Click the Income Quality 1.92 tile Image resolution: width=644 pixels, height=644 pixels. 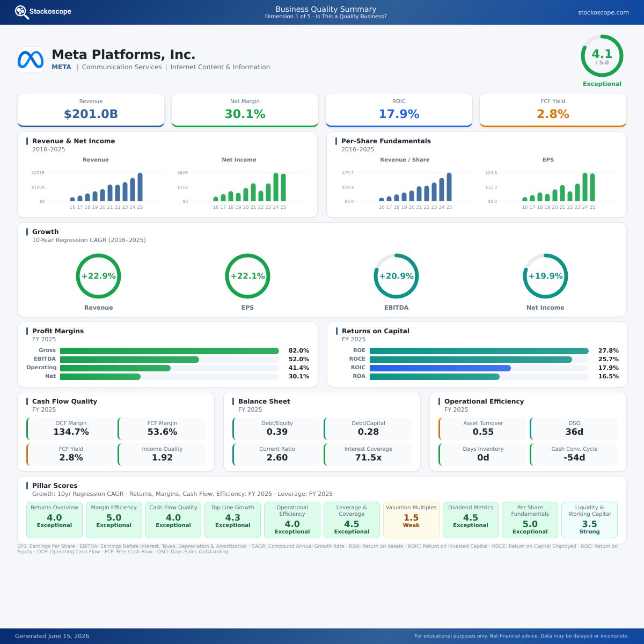pos(162,455)
